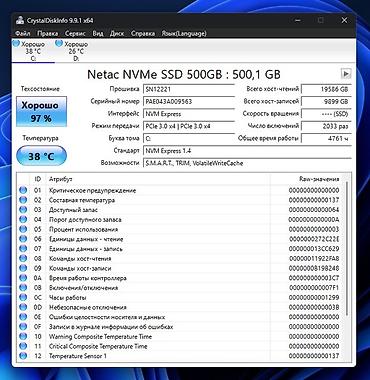Select disk D: tab with 26 °C

click(x=76, y=51)
